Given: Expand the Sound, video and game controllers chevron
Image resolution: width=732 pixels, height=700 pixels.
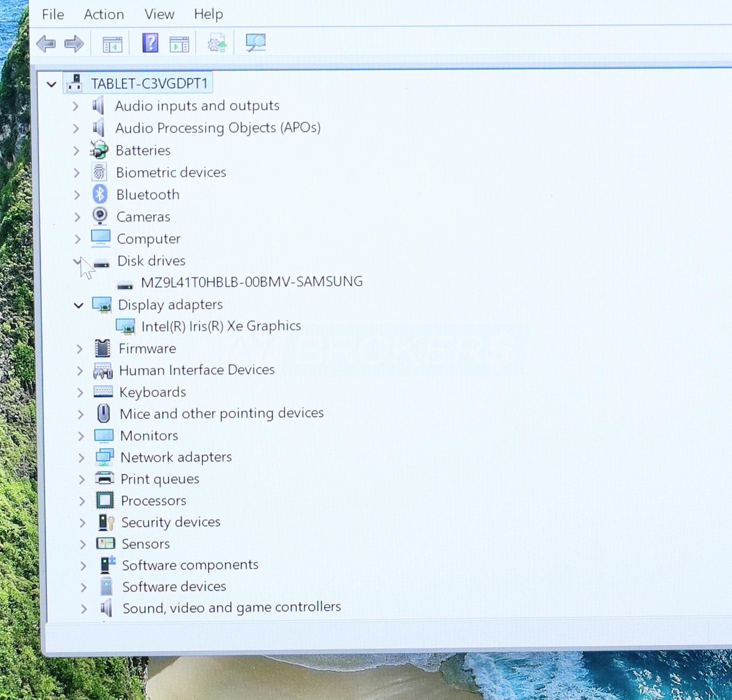Looking at the screenshot, I should pyautogui.click(x=84, y=609).
